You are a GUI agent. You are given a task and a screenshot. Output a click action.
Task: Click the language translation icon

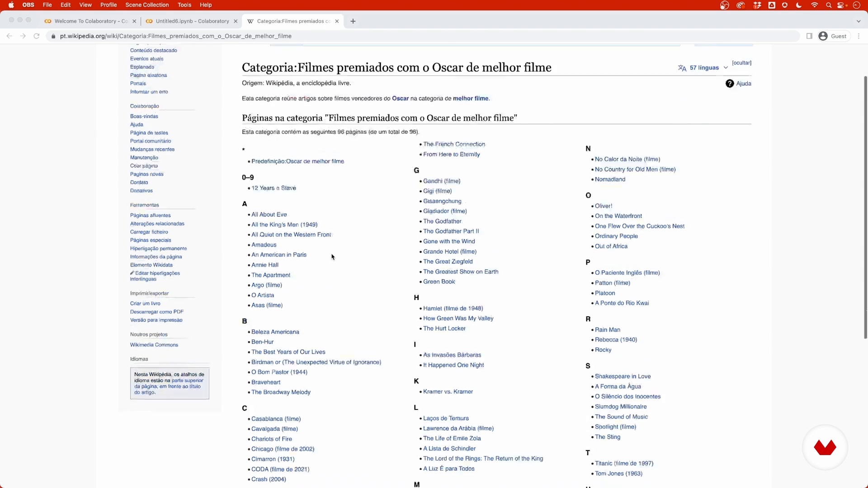click(x=682, y=68)
